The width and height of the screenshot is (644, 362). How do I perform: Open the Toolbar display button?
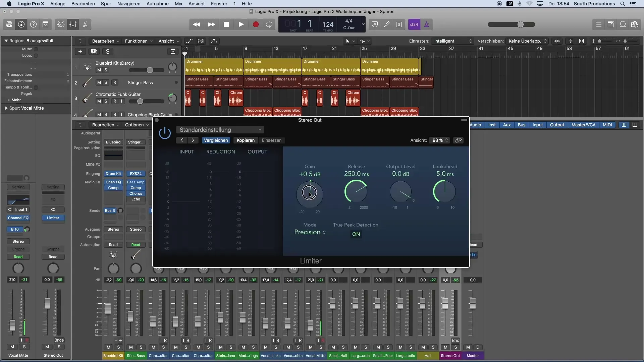[x=46, y=24]
